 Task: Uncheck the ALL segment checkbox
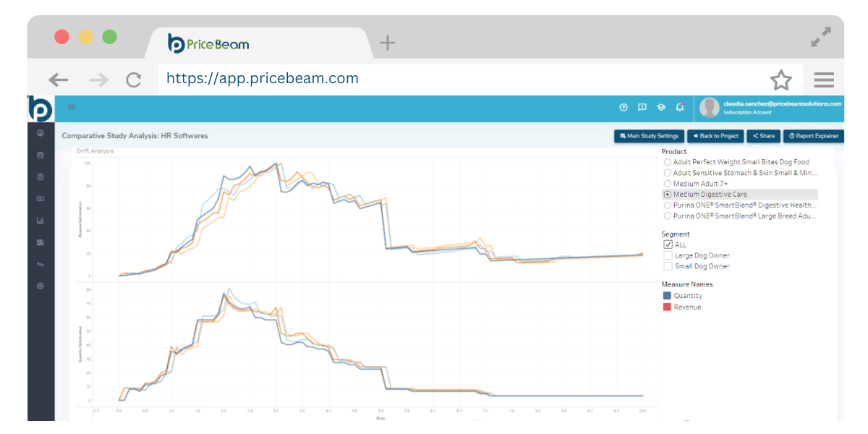coord(668,244)
